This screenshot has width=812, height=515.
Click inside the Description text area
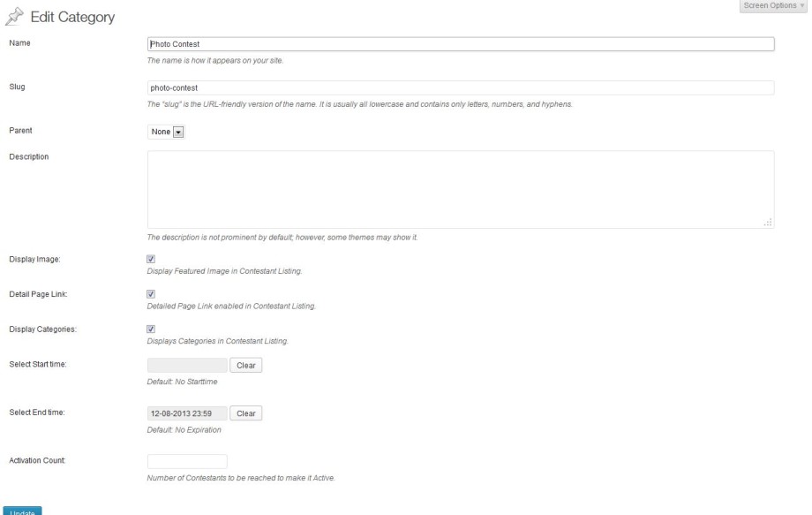tap(461, 190)
